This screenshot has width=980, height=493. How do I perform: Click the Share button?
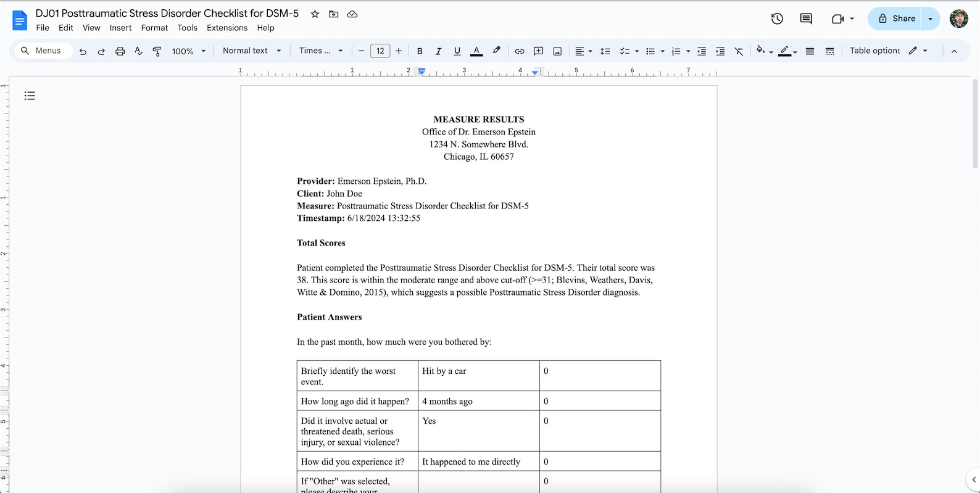[895, 19]
